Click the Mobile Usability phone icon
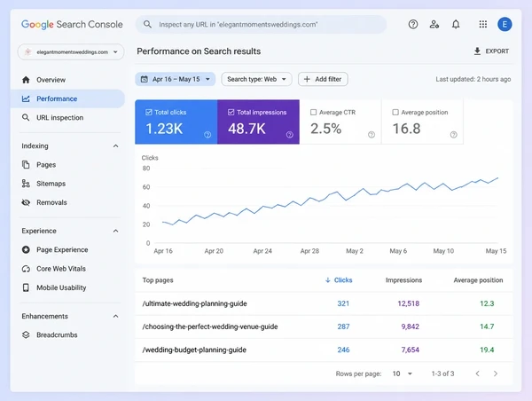 point(26,287)
